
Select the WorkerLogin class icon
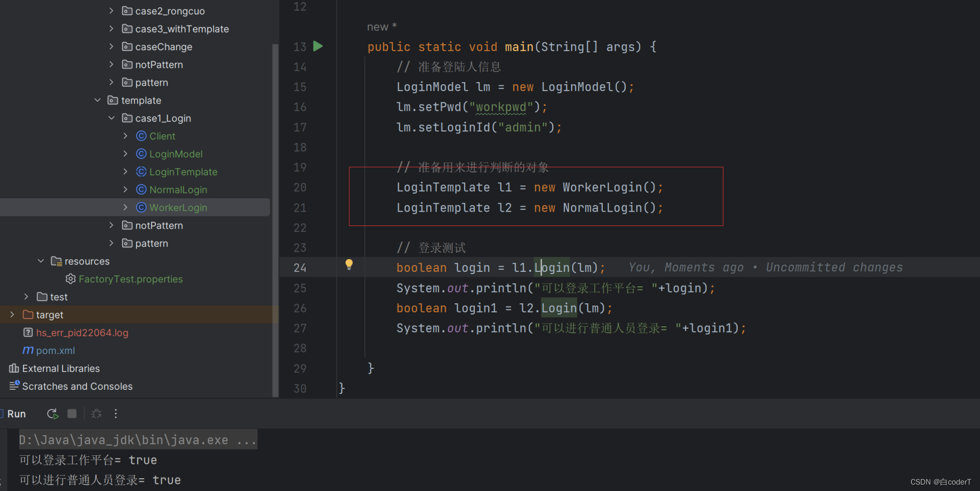pyautogui.click(x=141, y=207)
